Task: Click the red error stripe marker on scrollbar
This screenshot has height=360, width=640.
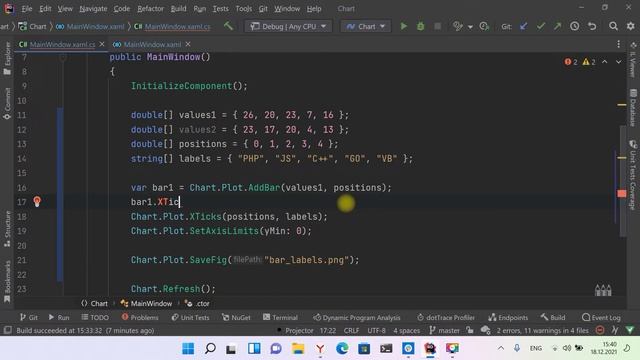Action: click(622, 193)
